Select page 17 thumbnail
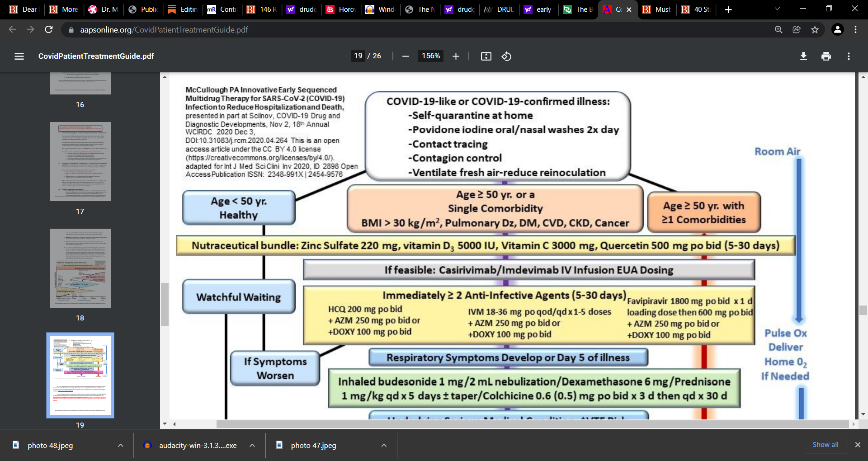Viewport: 868px width, 461px height. click(80, 161)
